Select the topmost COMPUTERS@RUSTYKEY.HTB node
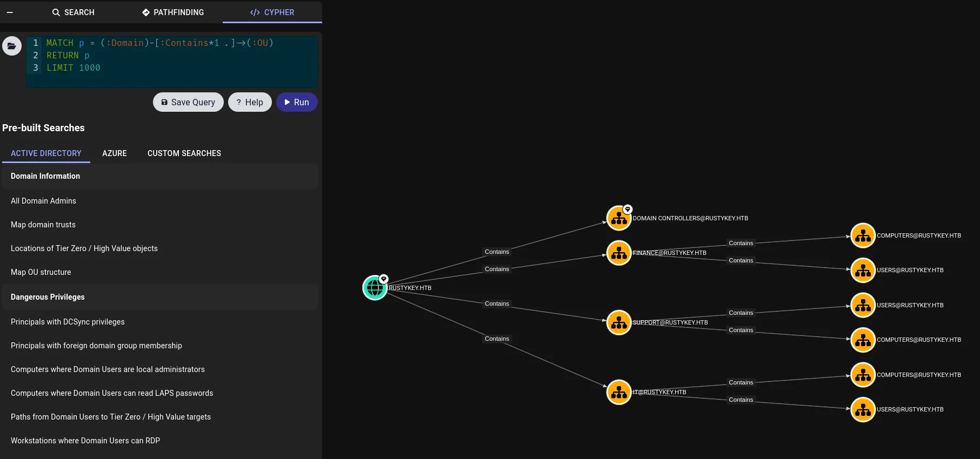 click(x=863, y=235)
